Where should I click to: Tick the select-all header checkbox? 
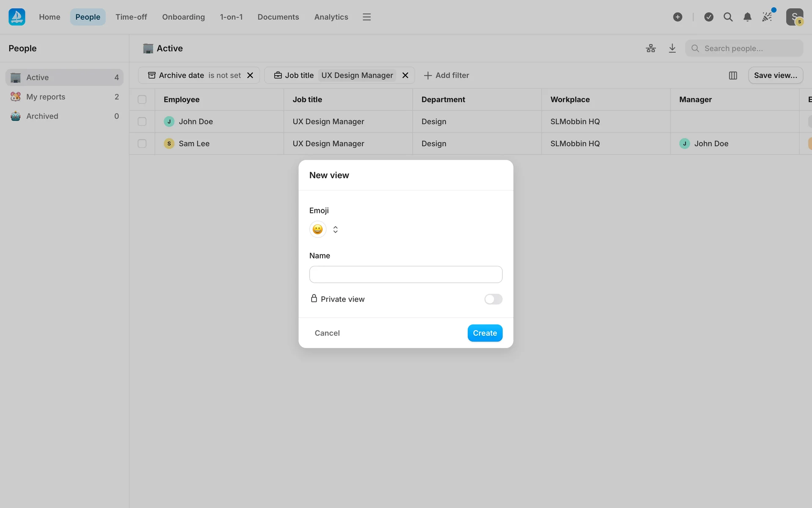coord(142,99)
